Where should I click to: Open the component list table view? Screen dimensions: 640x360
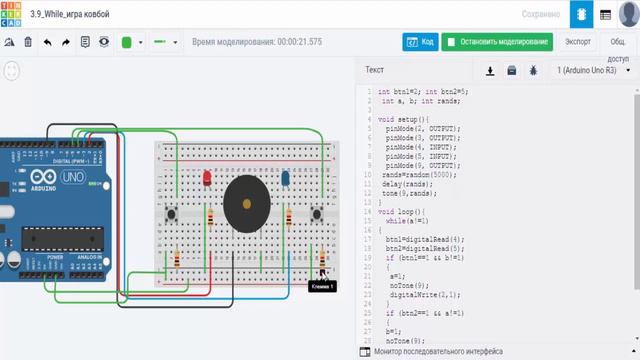click(605, 15)
